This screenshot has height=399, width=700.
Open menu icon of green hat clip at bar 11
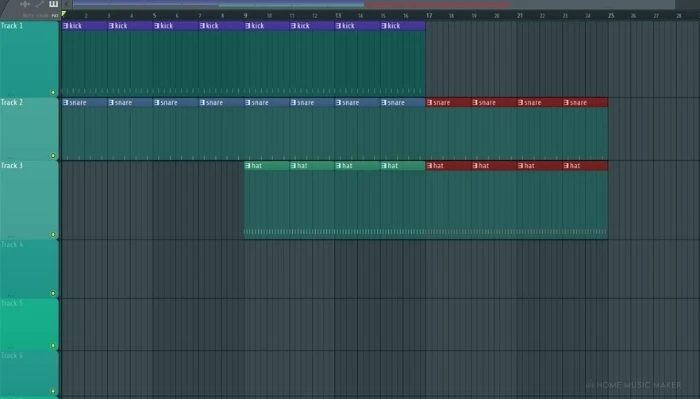(293, 166)
